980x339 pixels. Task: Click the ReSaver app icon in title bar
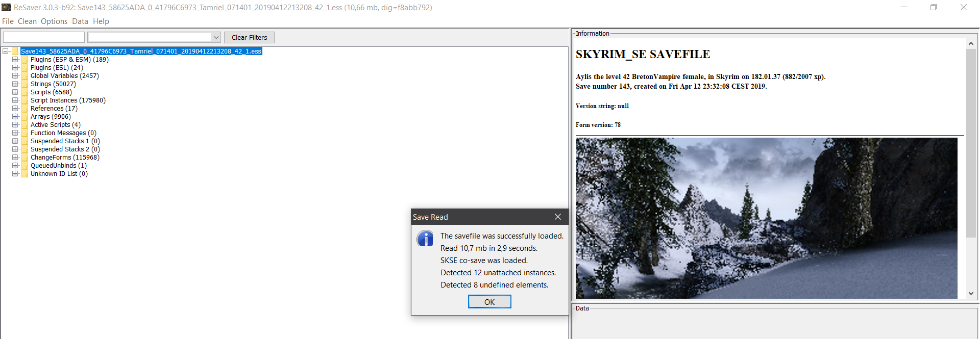6,7
